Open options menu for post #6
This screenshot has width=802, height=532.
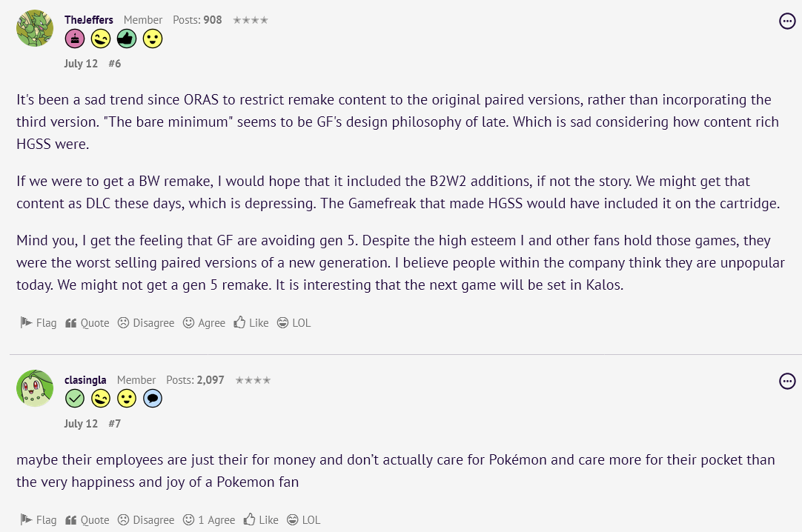coord(787,21)
